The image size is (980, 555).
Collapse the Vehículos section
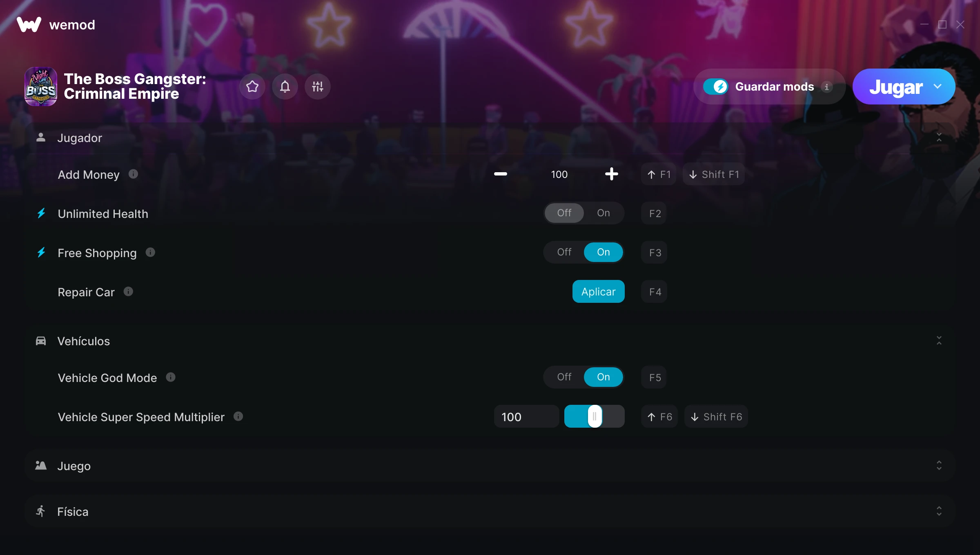point(939,340)
